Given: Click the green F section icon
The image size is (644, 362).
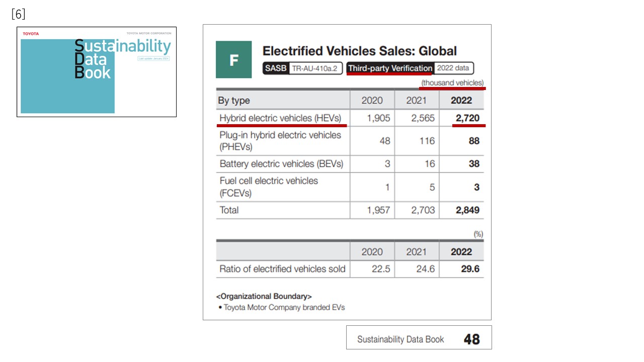Looking at the screenshot, I should pos(233,59).
